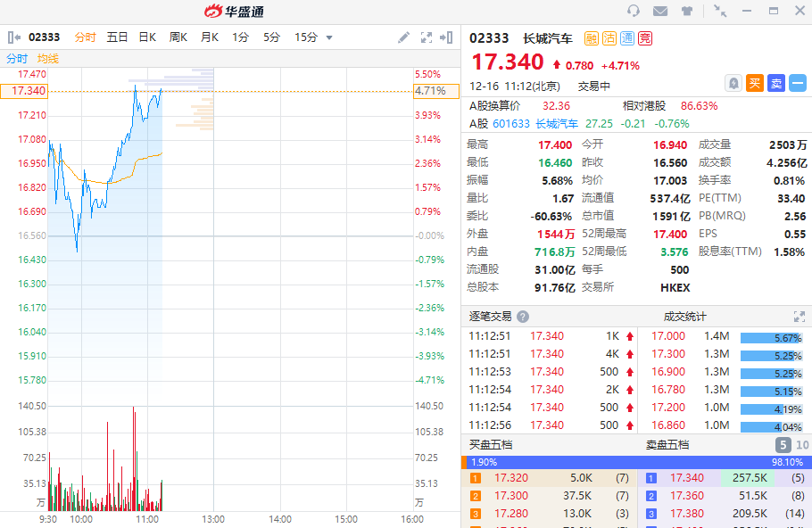Select the 1分 chart tab
Screen dimensions: 812x528
click(x=240, y=37)
